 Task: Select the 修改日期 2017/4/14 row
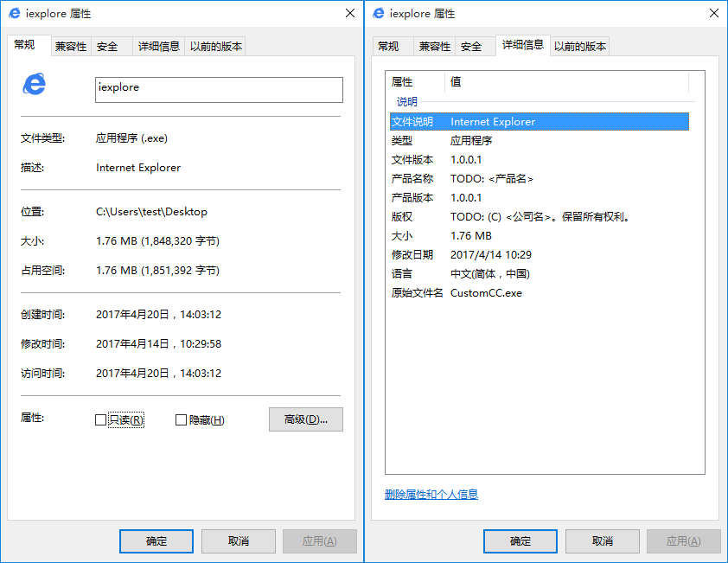(539, 255)
